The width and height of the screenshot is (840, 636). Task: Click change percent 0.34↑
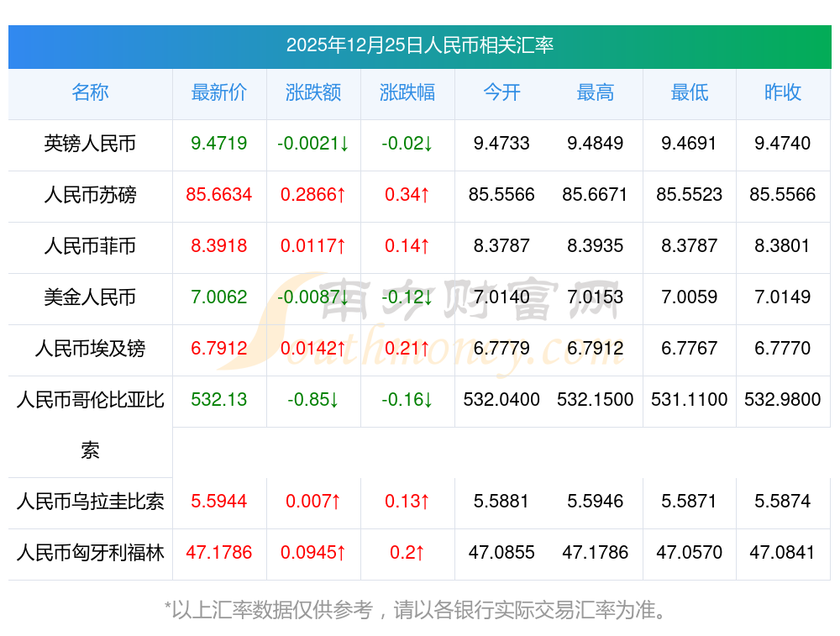point(407,195)
